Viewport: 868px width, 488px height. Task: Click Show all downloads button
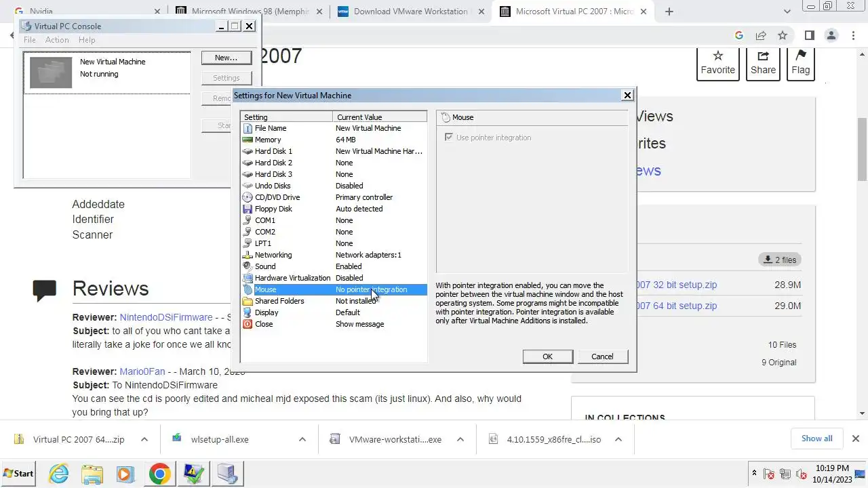pyautogui.click(x=816, y=439)
